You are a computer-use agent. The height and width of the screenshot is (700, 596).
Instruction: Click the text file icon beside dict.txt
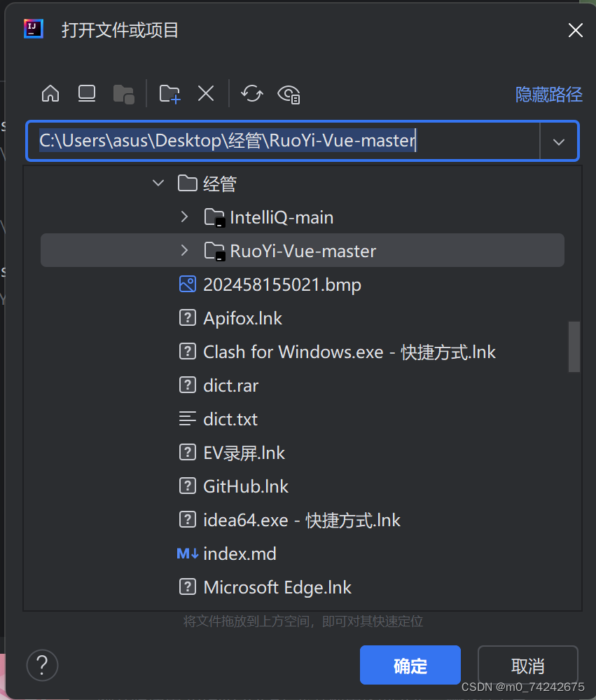click(188, 419)
